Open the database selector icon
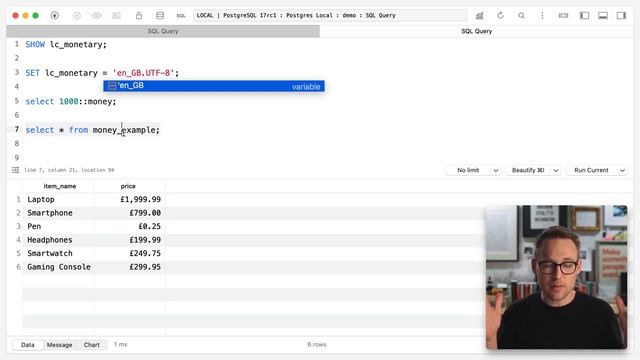640x360 pixels. 160,16
